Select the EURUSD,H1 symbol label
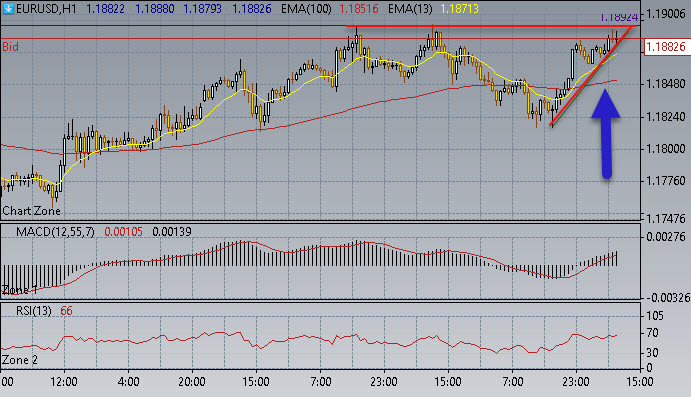The width and height of the screenshot is (691, 397). pos(46,9)
